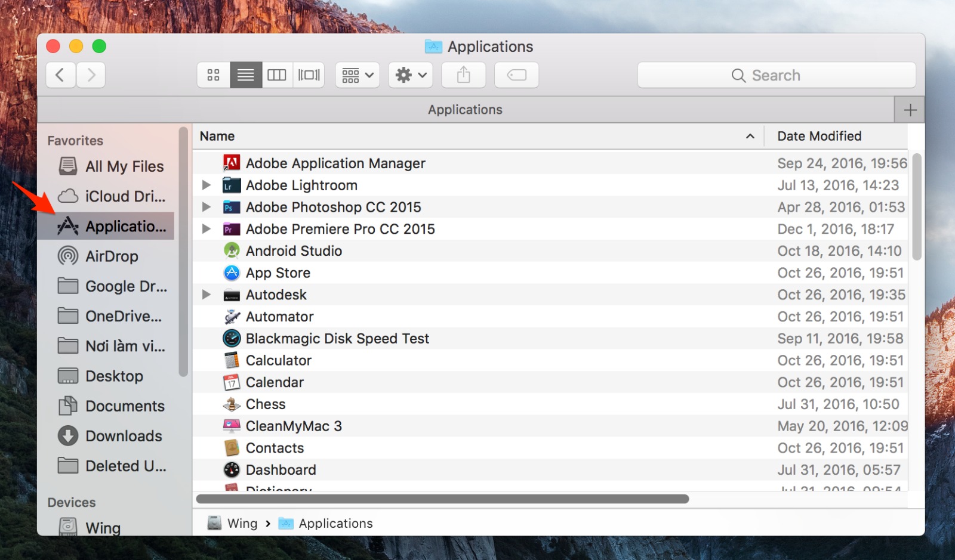
Task: Click Applications in the path bar
Action: 326,523
